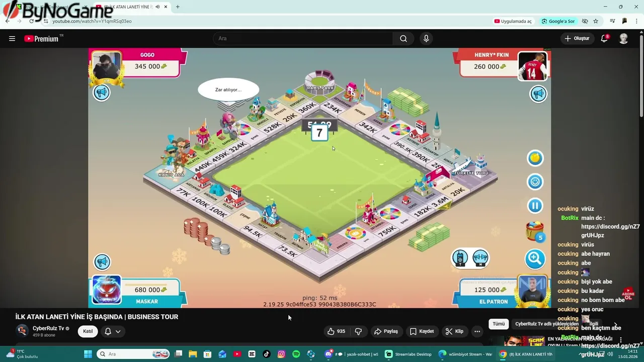The height and width of the screenshot is (362, 644).
Task: Open YouTube notifications bell
Action: [x=604, y=38]
